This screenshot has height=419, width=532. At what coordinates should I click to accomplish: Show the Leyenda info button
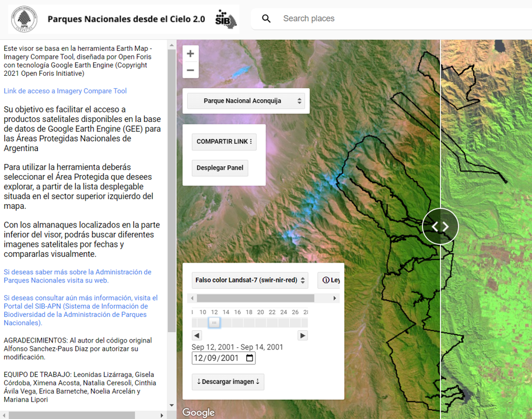point(330,280)
